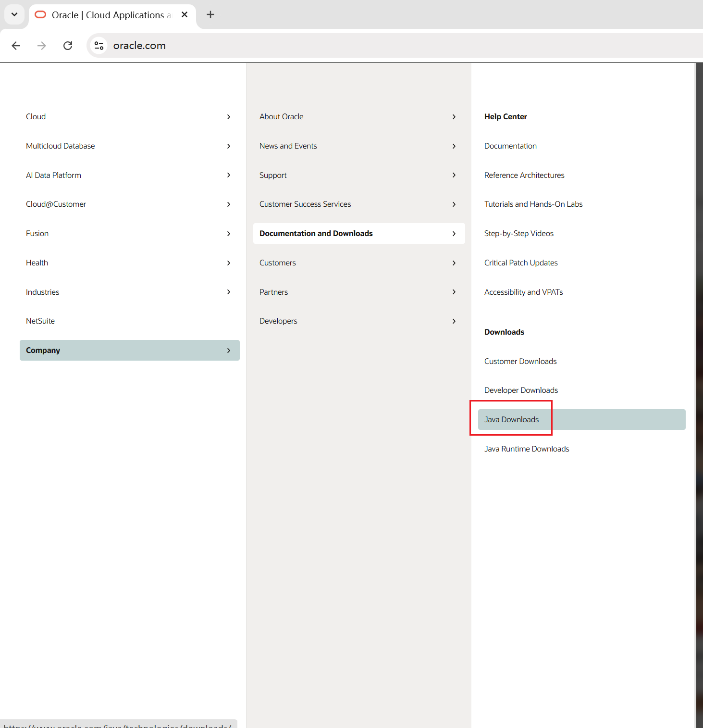Open the Documentation link

(x=510, y=146)
